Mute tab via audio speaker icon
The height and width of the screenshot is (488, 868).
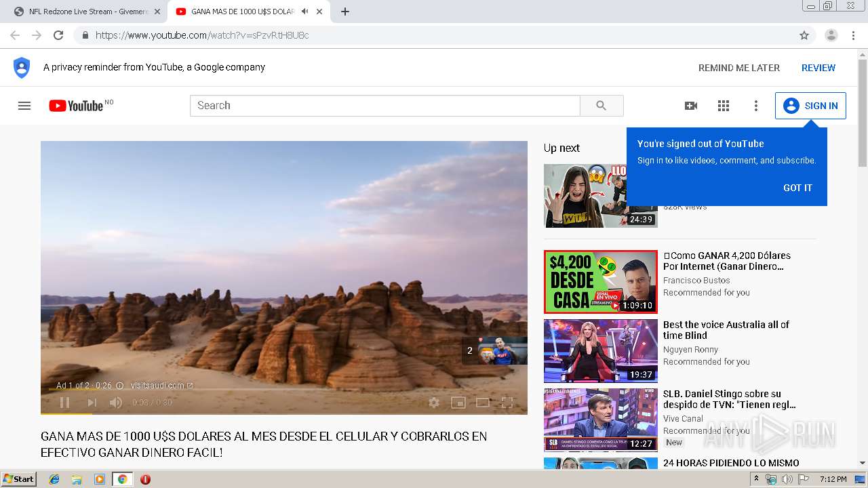point(304,12)
